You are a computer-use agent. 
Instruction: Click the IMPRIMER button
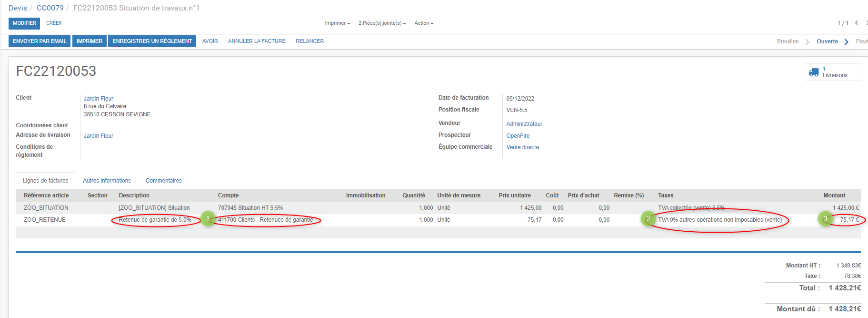coord(90,41)
